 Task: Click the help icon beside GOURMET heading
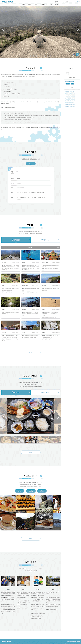pyautogui.click(x=41, y=376)
